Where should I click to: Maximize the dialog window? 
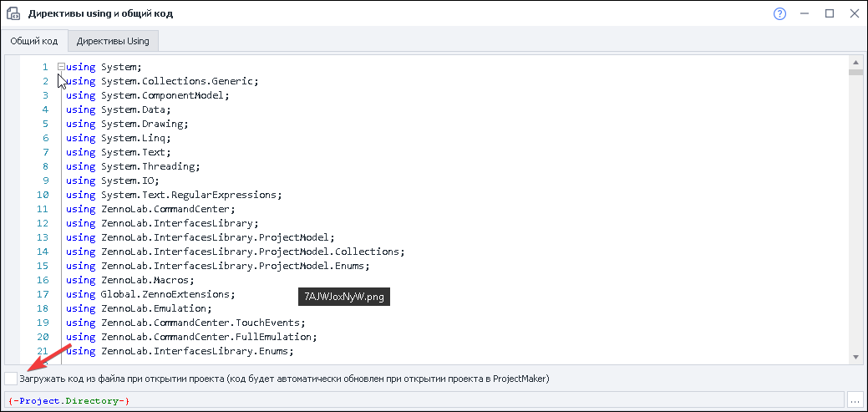[x=830, y=14]
